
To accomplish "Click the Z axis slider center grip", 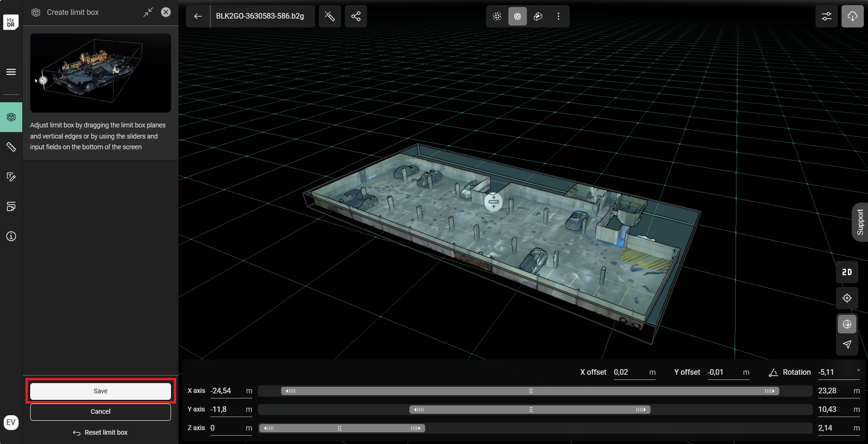I will (340, 428).
